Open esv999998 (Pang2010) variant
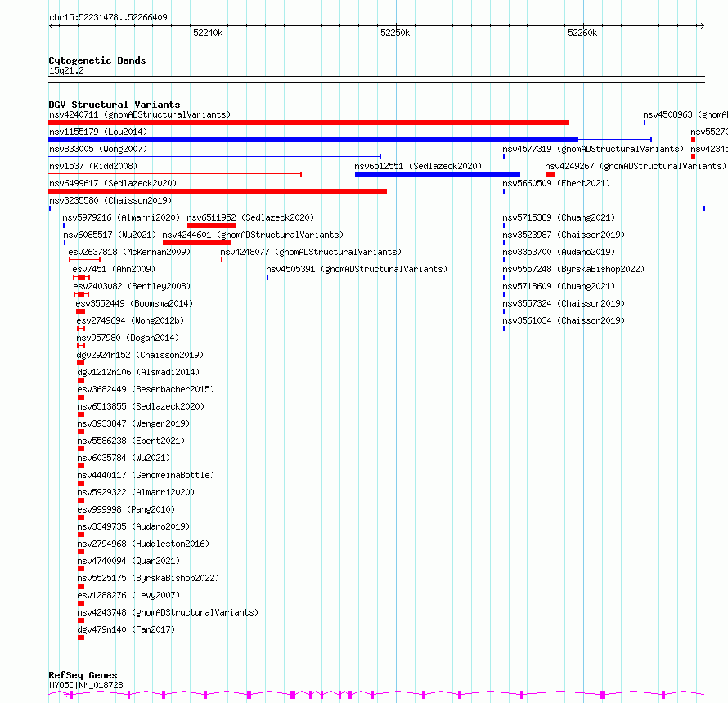This screenshot has width=728, height=703. [126, 509]
